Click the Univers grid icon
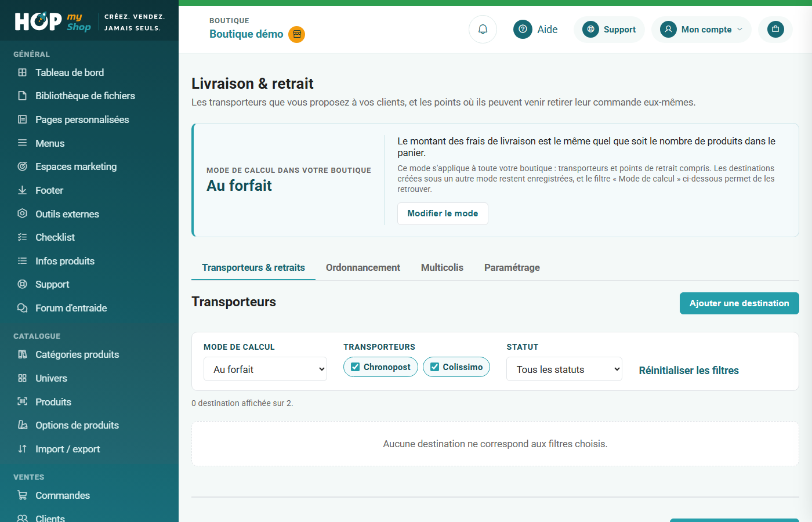The width and height of the screenshot is (812, 522). click(x=23, y=378)
